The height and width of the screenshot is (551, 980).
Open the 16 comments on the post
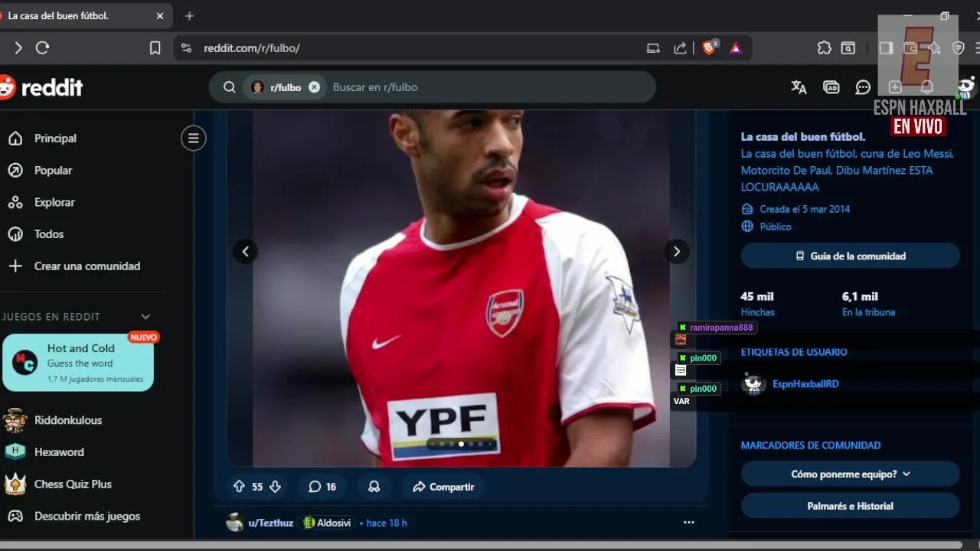pyautogui.click(x=322, y=487)
